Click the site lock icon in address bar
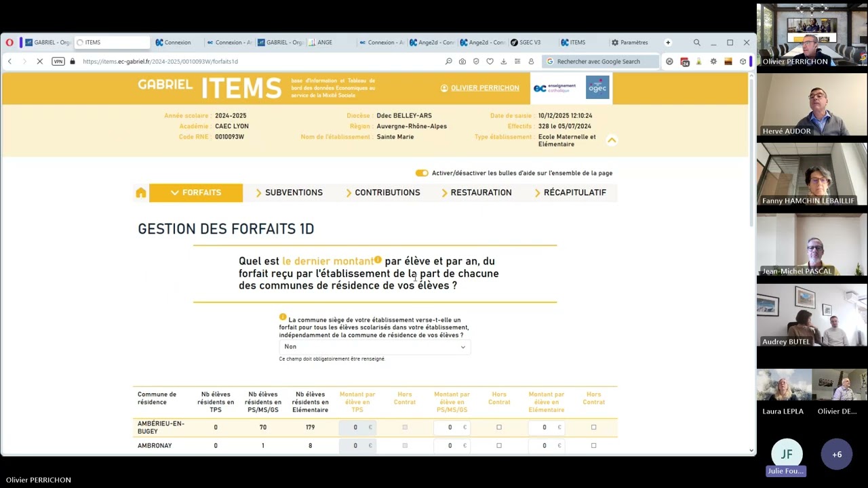868x488 pixels. point(73,61)
